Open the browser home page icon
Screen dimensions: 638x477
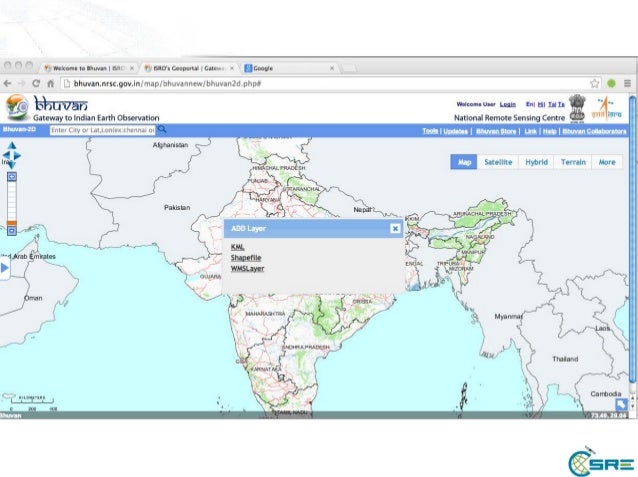50,83
